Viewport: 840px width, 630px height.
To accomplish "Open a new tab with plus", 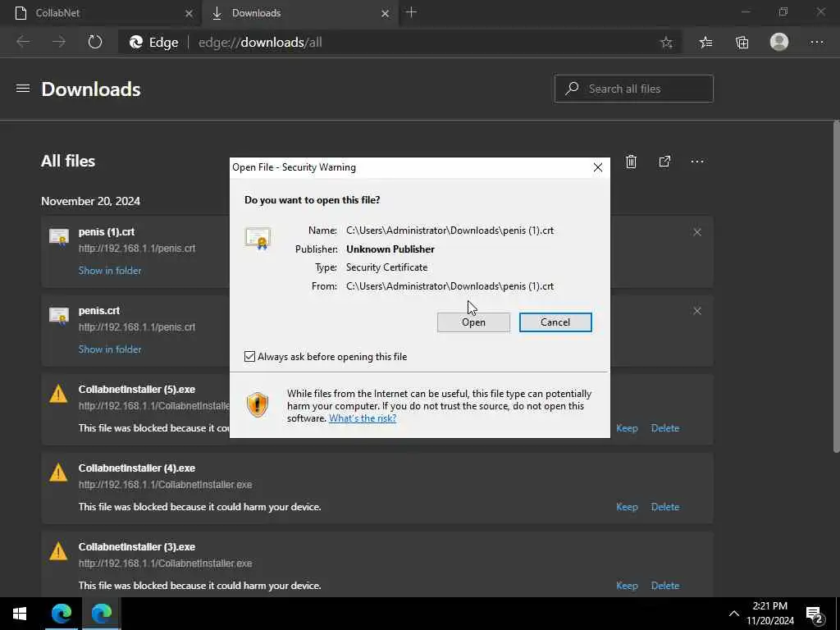I will click(412, 12).
